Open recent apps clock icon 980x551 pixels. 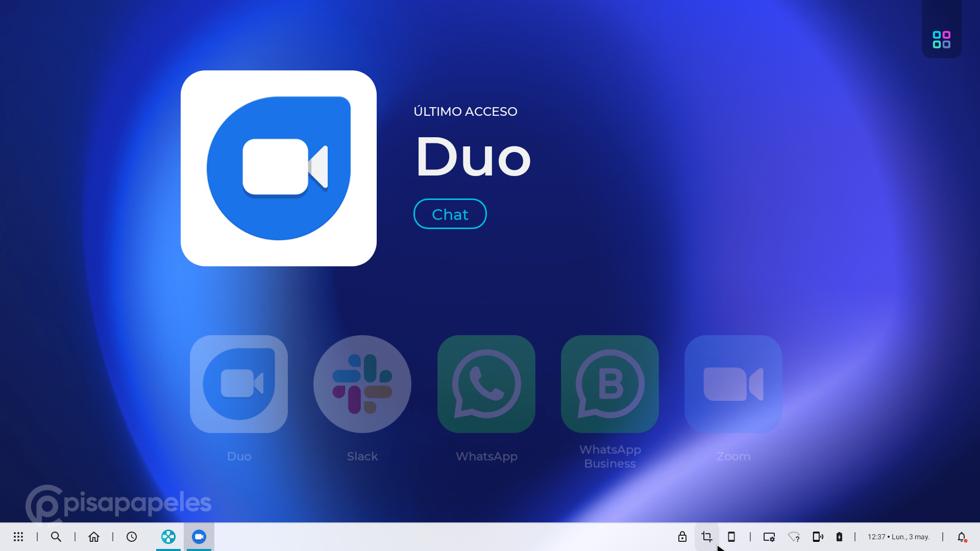[132, 537]
